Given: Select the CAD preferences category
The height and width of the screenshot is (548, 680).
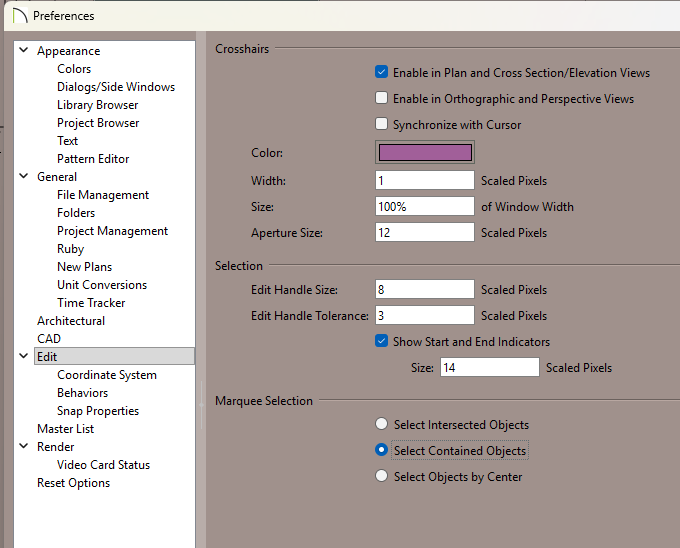Looking at the screenshot, I should click(x=49, y=339).
